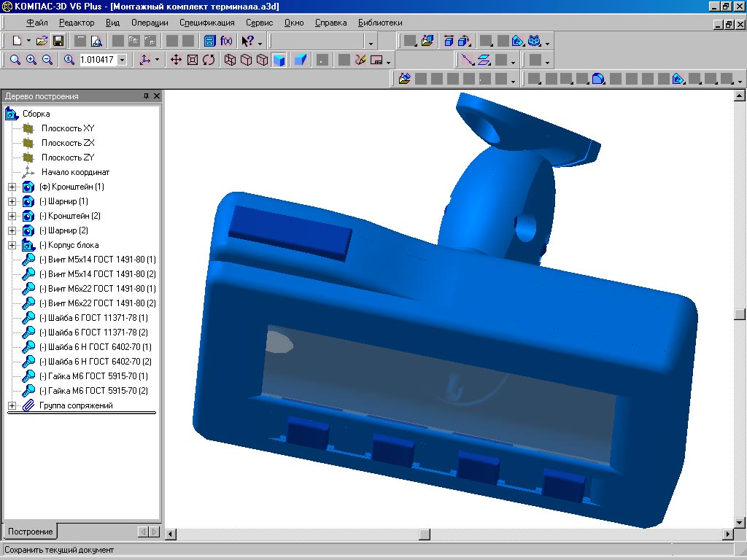
Task: Click the horizontal scrollbar thumb
Action: pos(424,534)
